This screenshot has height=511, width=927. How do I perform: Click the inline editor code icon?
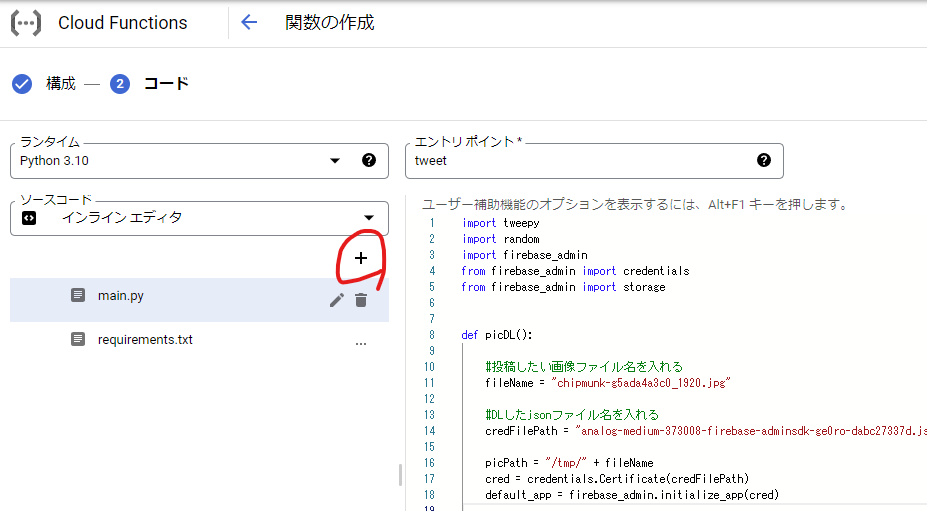coord(29,218)
